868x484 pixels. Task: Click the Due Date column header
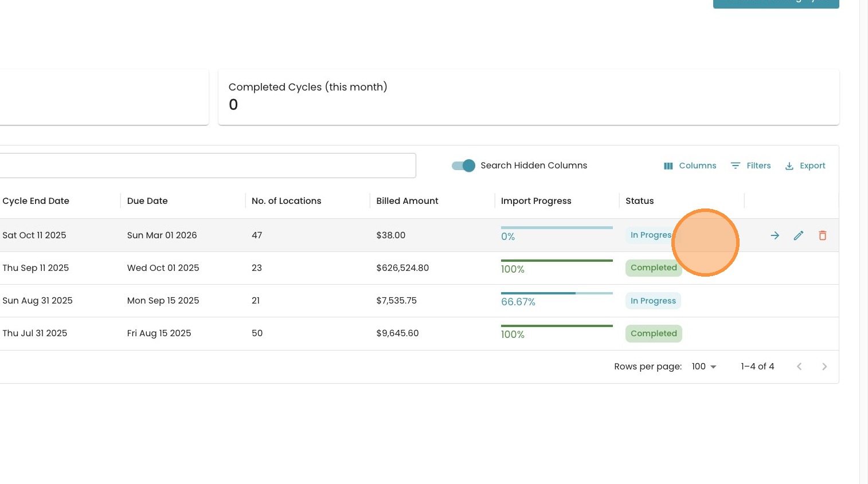click(x=147, y=201)
